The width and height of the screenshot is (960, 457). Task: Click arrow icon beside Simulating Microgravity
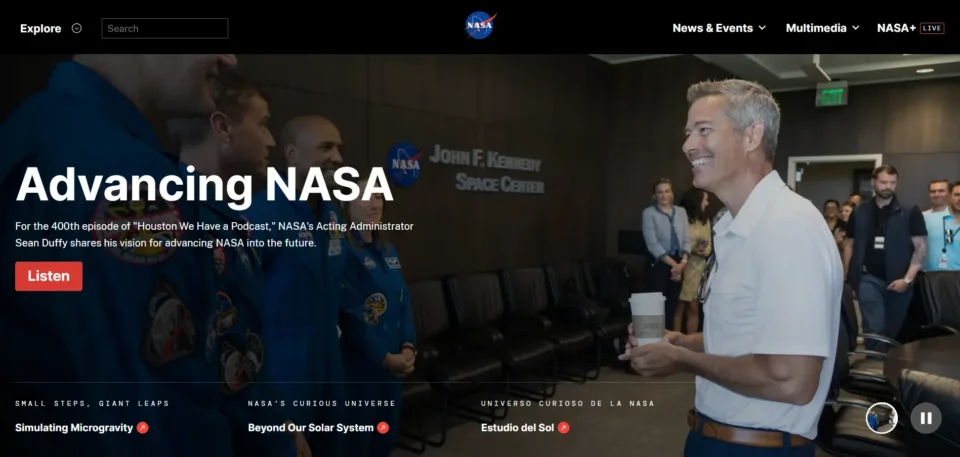pos(143,428)
